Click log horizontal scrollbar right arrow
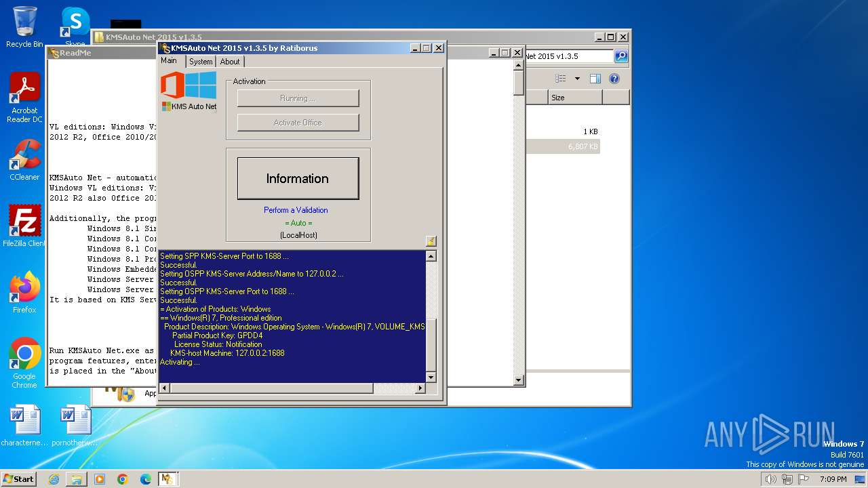 [x=420, y=388]
